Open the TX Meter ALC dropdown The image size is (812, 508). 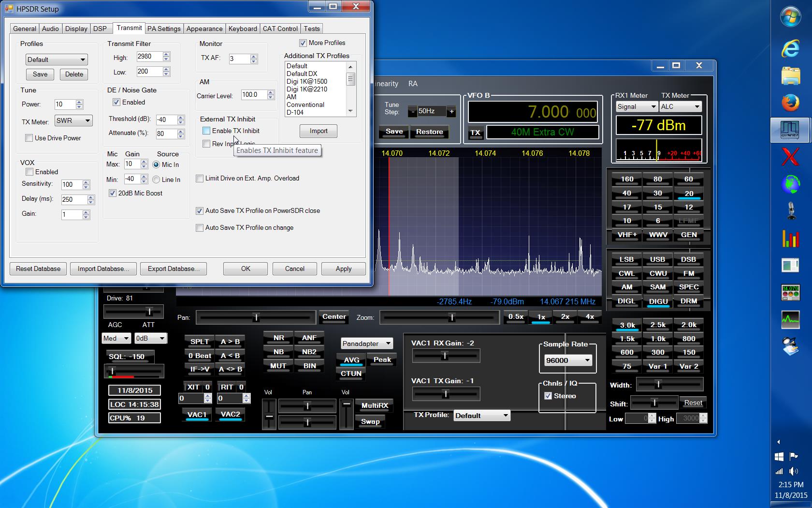point(681,106)
